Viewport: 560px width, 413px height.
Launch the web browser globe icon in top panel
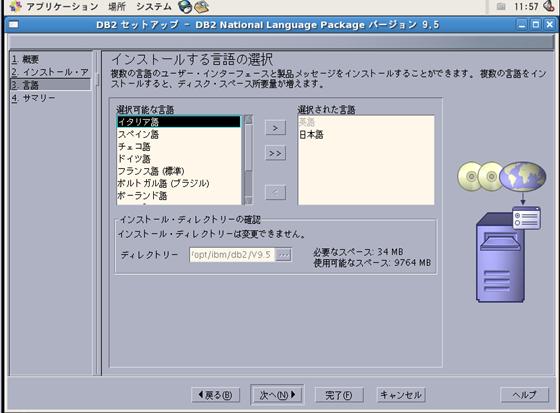[185, 6]
